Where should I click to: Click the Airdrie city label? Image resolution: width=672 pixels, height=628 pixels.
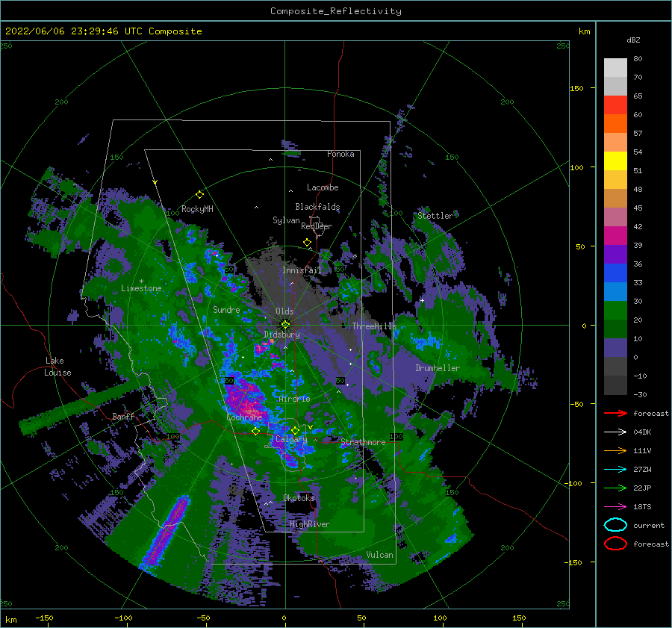pyautogui.click(x=294, y=399)
